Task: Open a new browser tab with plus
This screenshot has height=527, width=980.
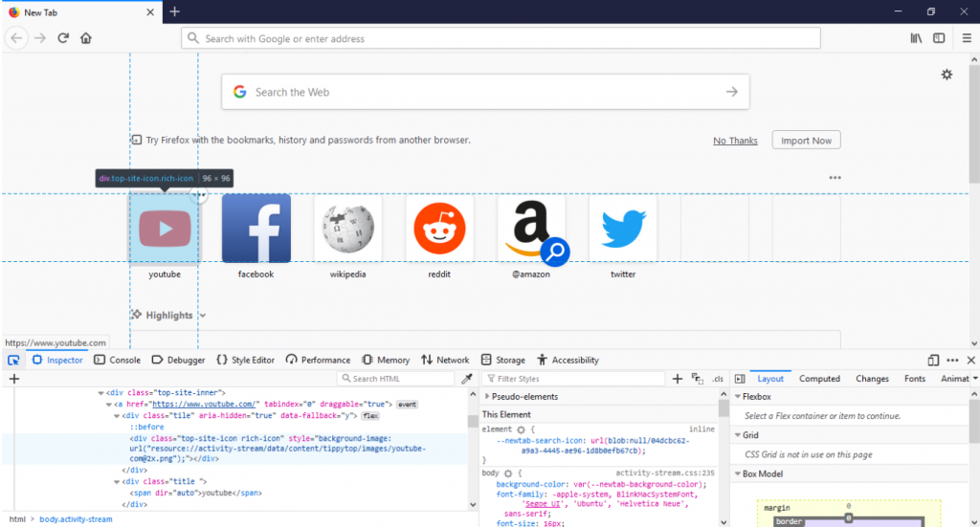Action: coord(174,11)
